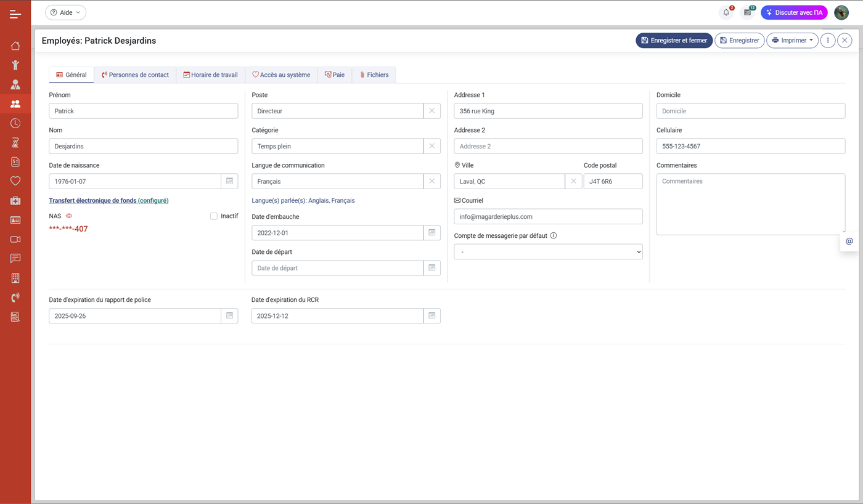863x504 pixels.
Task: Expand the Aide dropdown menu
Action: coord(65,12)
